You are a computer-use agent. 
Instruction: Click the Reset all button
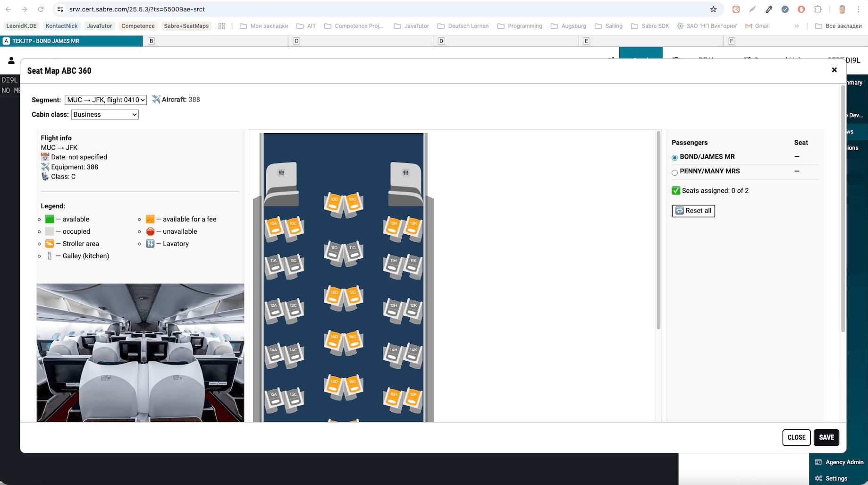click(693, 211)
